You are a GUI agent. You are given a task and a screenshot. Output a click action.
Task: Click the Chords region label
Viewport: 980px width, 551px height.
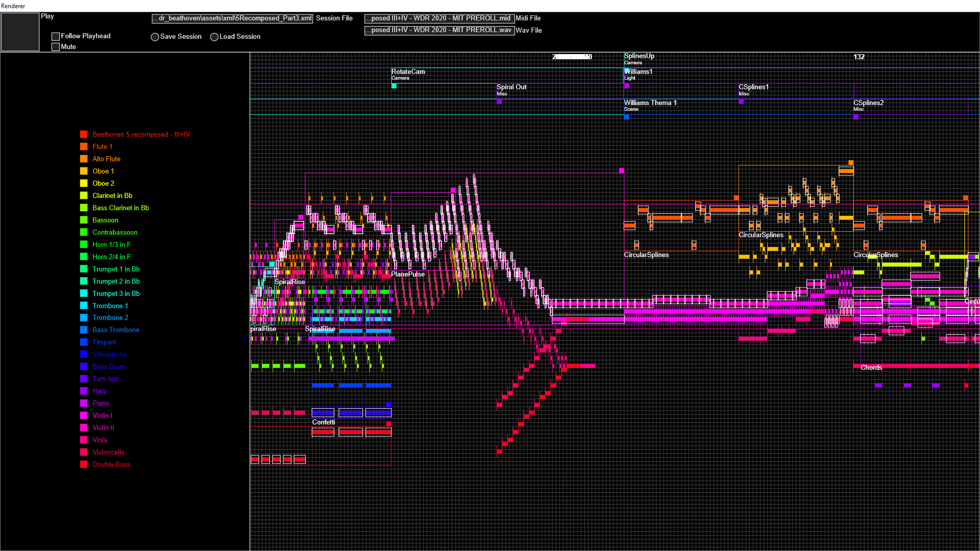[871, 367]
